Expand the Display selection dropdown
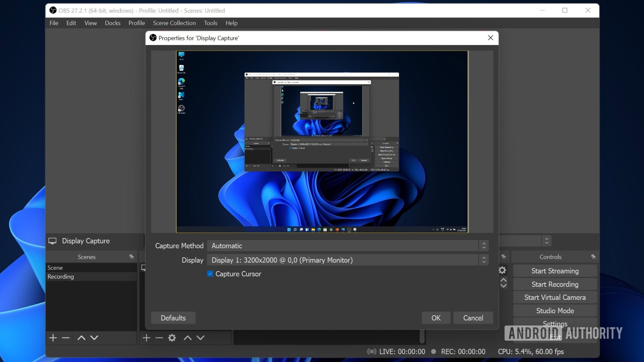The image size is (644, 362). 484,260
